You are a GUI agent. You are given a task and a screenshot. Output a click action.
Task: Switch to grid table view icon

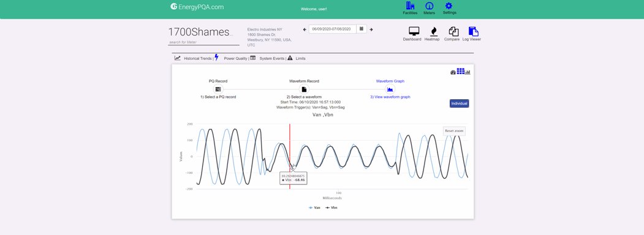click(460, 71)
